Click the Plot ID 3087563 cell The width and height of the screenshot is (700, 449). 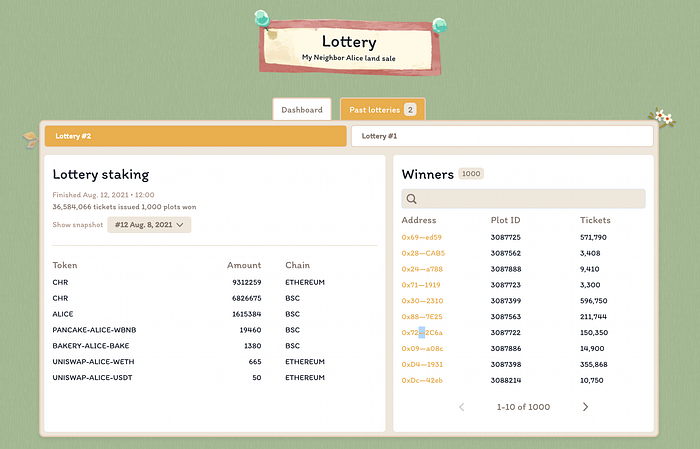tap(505, 317)
